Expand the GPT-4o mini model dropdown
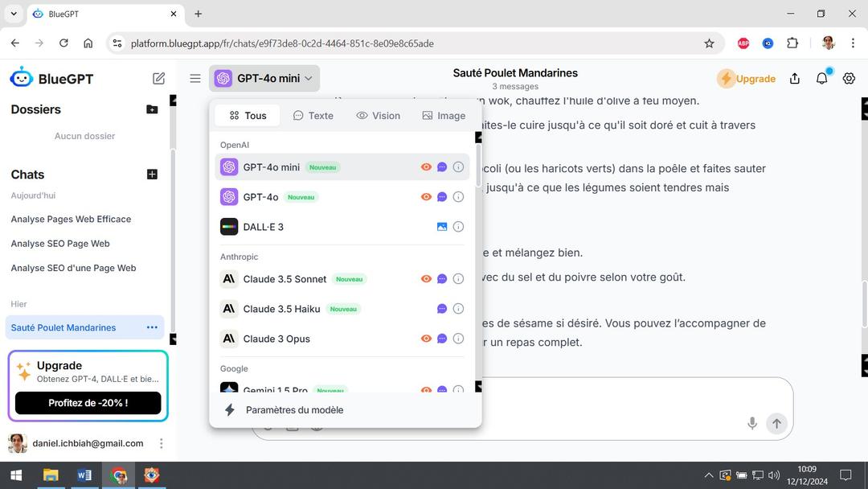Image resolution: width=868 pixels, height=489 pixels. (x=264, y=79)
